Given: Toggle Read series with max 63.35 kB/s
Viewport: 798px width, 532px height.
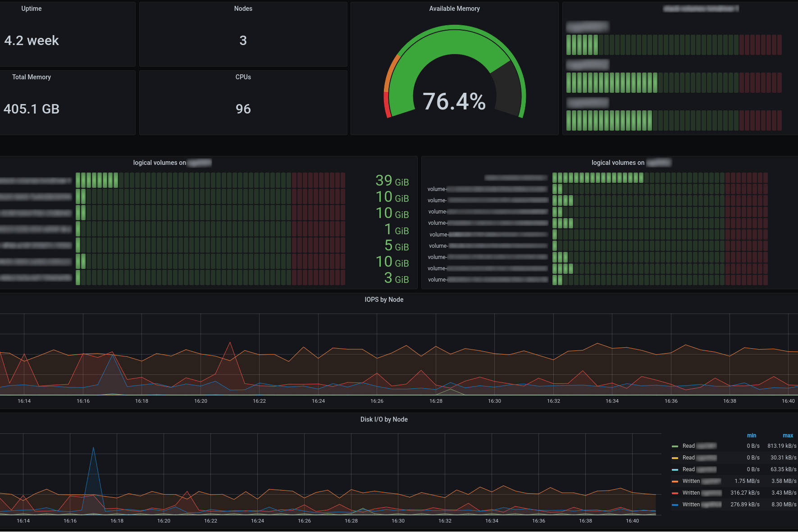Looking at the screenshot, I should pos(699,469).
